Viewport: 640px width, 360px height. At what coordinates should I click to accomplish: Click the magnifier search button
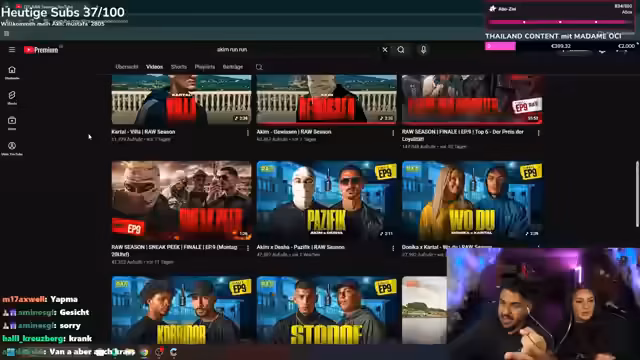[x=401, y=50]
